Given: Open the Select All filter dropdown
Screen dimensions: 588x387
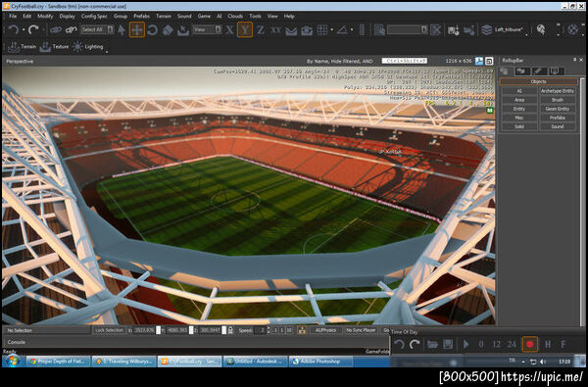Looking at the screenshot, I should click(97, 29).
